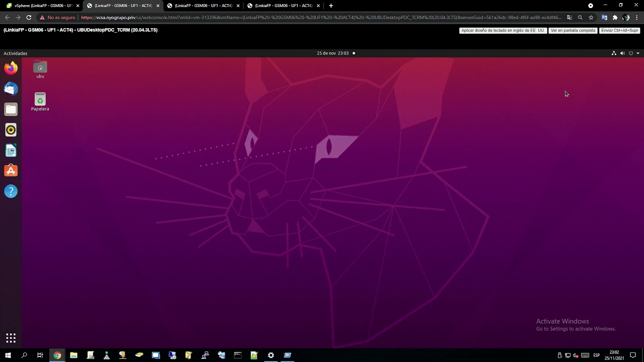Select the third LinkiaFP browser tab
The image size is (644, 362).
[x=203, y=6]
